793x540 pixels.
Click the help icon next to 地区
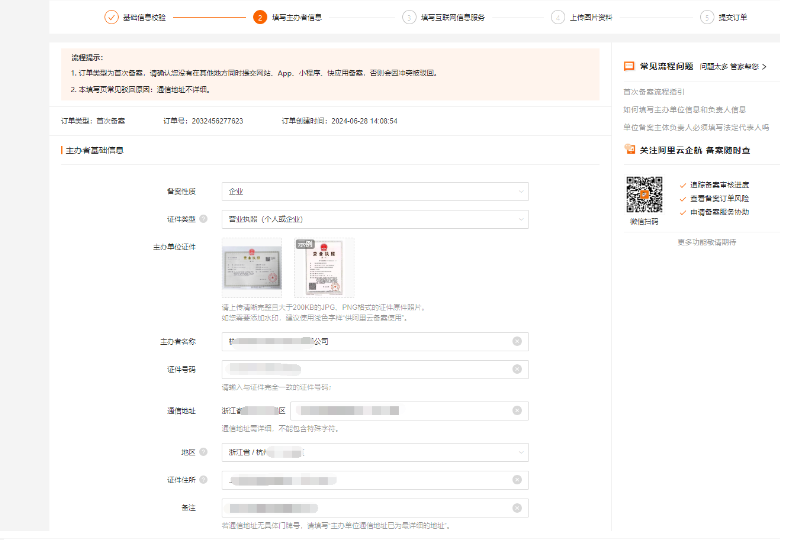(x=203, y=453)
